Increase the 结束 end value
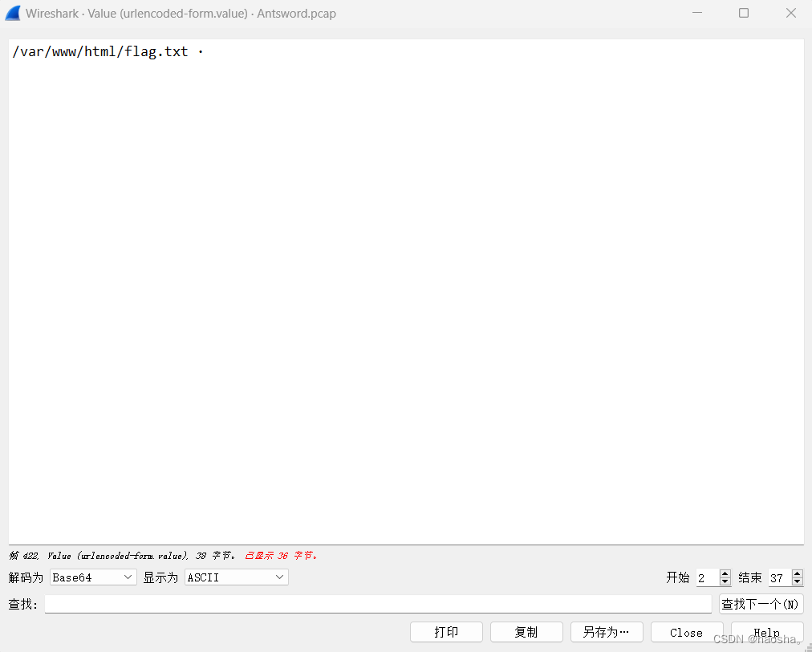 pyautogui.click(x=798, y=573)
